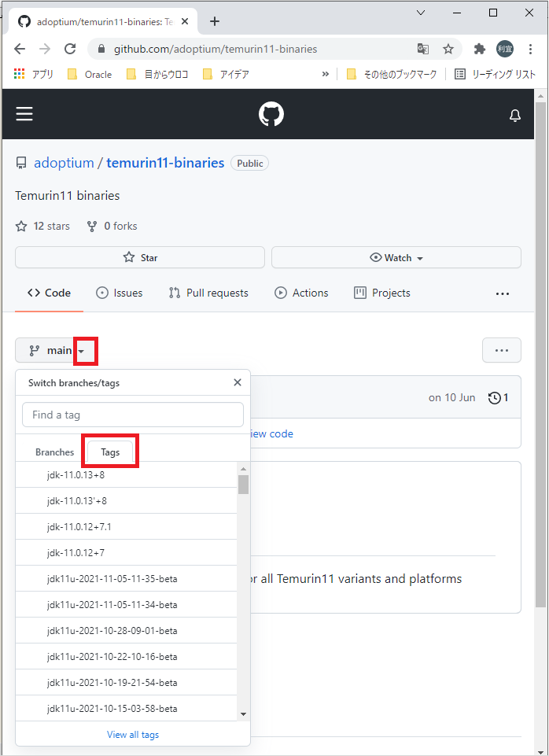The width and height of the screenshot is (549, 756).
Task: Open a new browser tab with plus
Action: 215,21
